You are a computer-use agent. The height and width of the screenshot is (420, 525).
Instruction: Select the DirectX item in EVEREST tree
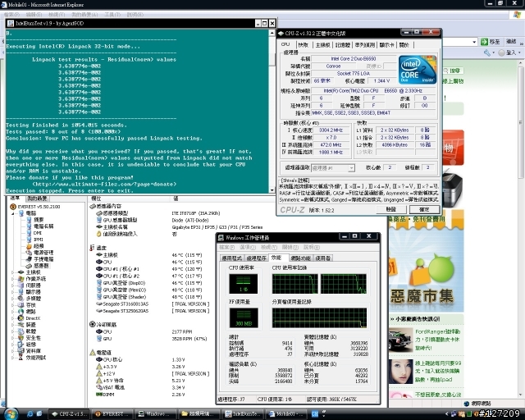point(33,318)
